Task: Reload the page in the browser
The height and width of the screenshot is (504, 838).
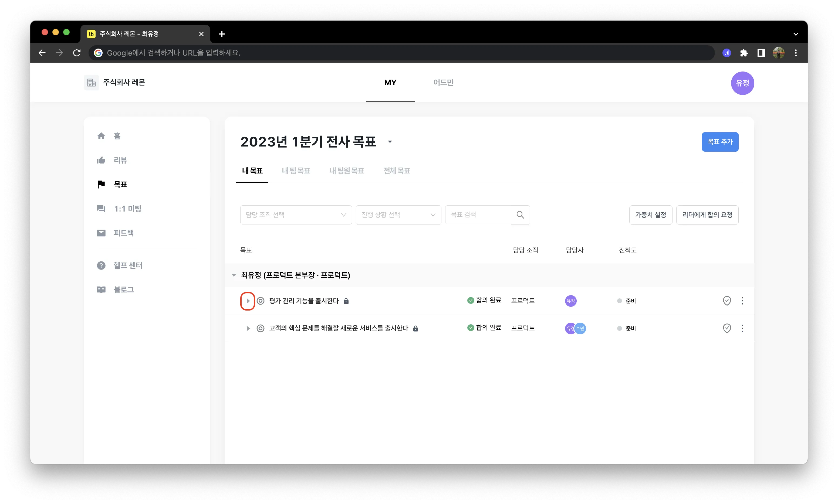Action: point(77,53)
